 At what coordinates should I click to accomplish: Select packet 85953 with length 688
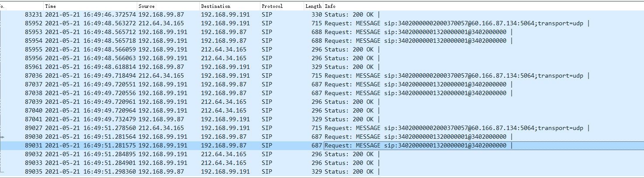click(175, 32)
